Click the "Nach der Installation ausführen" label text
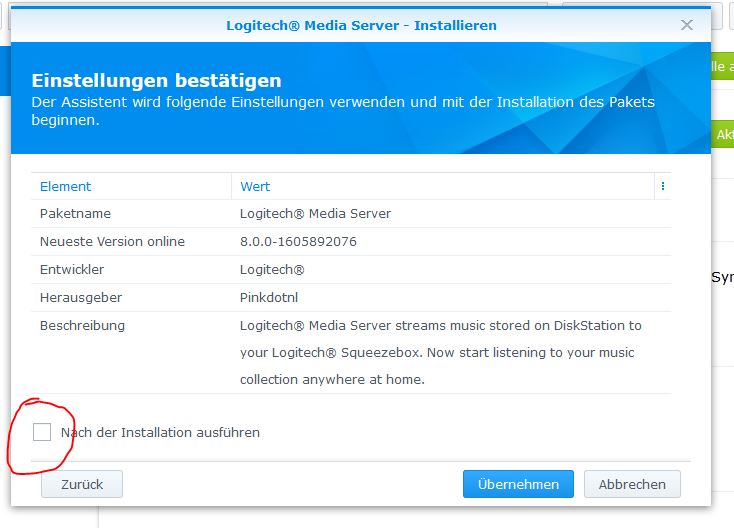Viewport: 734px width, 528px height. click(x=160, y=432)
